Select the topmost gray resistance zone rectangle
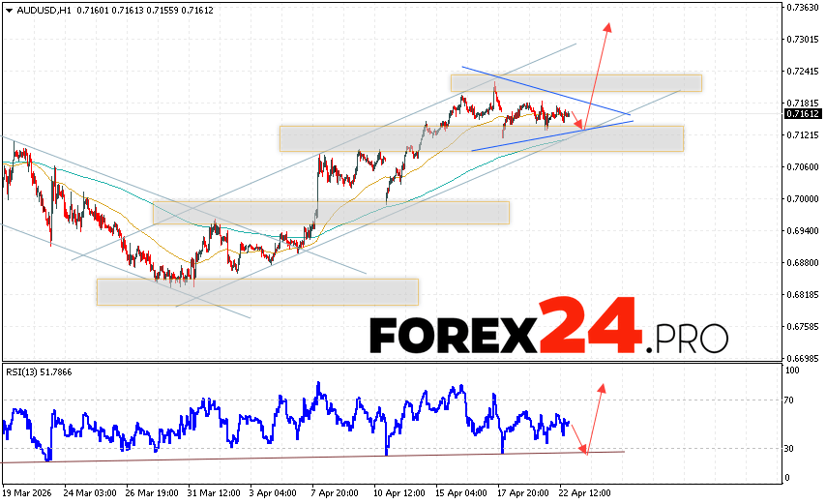The image size is (826, 504). 575,82
